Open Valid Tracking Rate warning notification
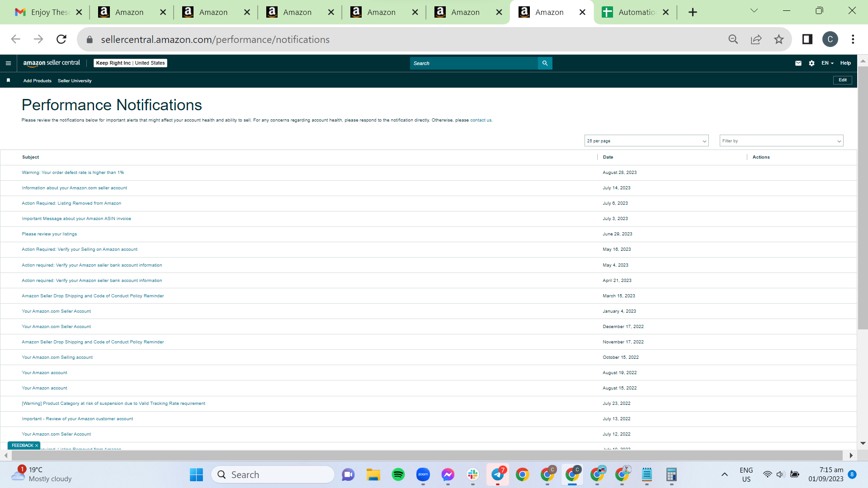Image resolution: width=868 pixels, height=488 pixels. pyautogui.click(x=113, y=404)
